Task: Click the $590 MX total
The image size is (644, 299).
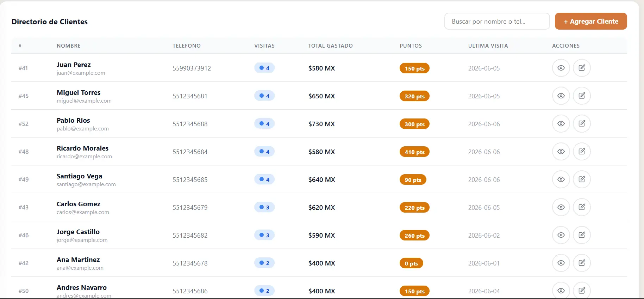Action: 321,235
